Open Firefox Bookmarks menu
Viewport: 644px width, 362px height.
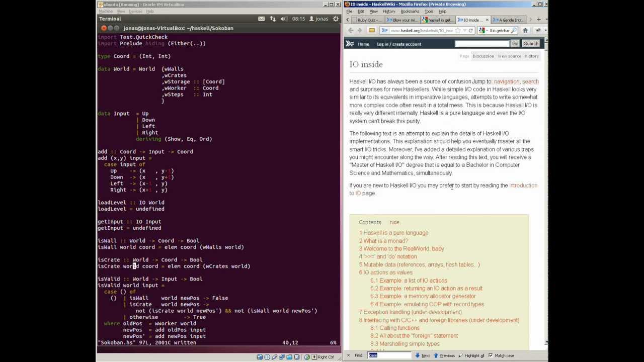(410, 12)
